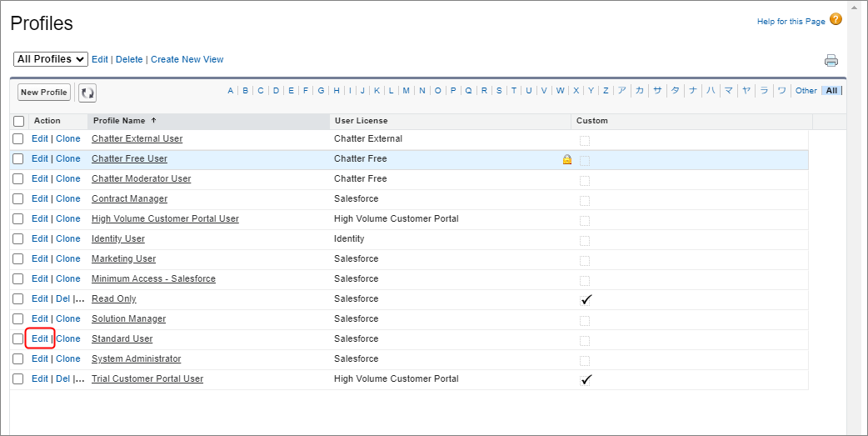Screen dimensions: 868x436
Task: Clone the Solution Manager profile
Action: [x=68, y=318]
